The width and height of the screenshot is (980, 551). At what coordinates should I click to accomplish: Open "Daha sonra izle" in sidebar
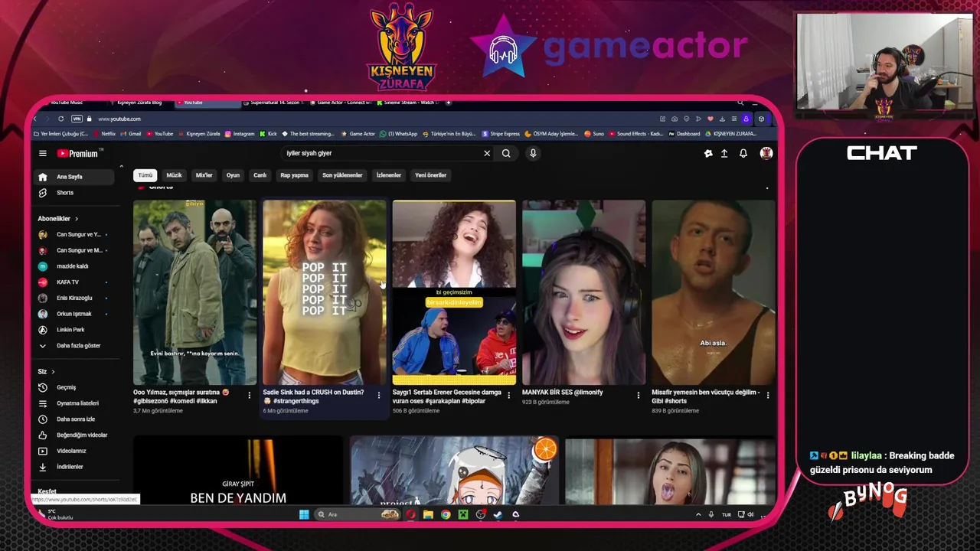tap(74, 419)
